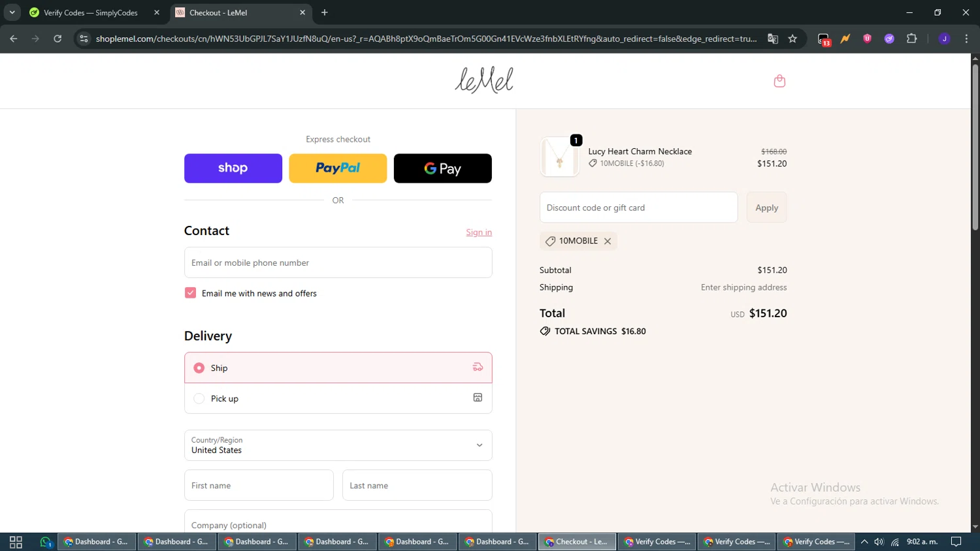Pay with PayPal express checkout

(338, 168)
